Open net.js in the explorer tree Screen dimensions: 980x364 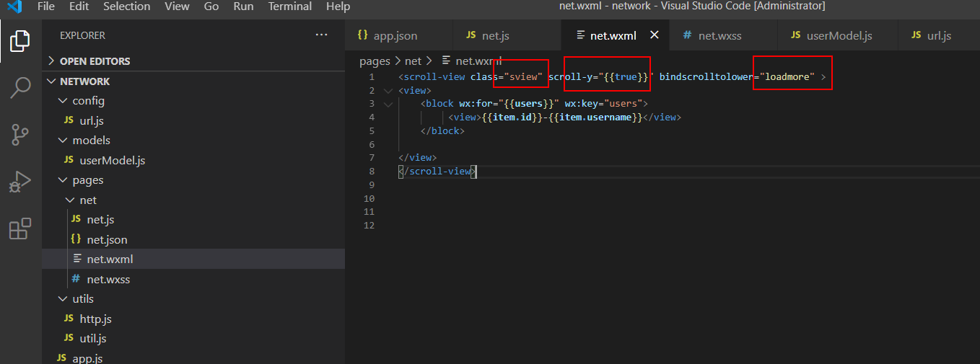click(193, 219)
